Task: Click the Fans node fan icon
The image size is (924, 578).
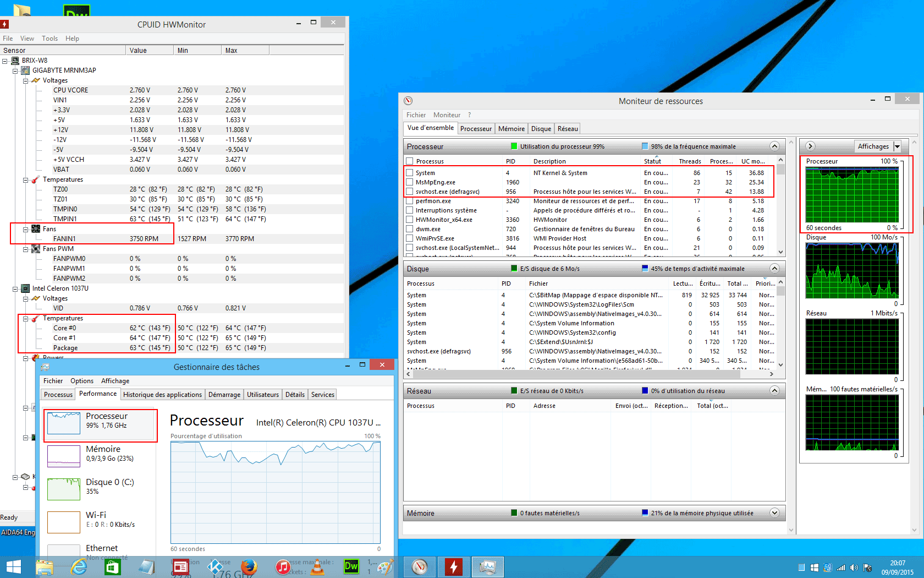Action: pyautogui.click(x=36, y=229)
